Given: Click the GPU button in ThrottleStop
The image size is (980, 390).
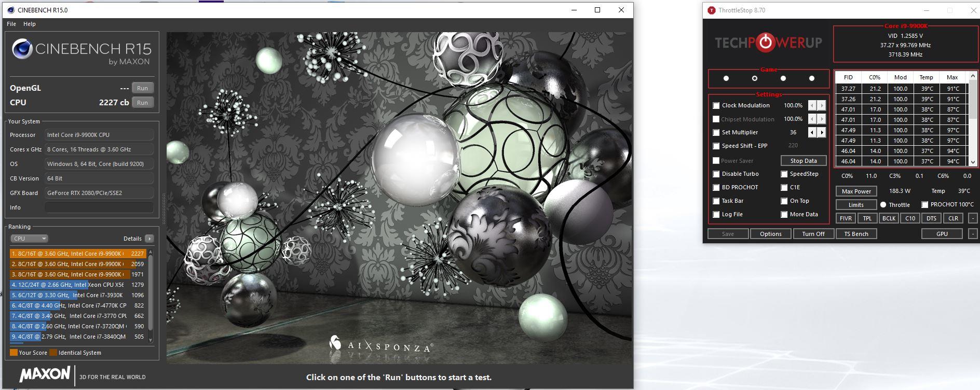Looking at the screenshot, I should tap(942, 234).
